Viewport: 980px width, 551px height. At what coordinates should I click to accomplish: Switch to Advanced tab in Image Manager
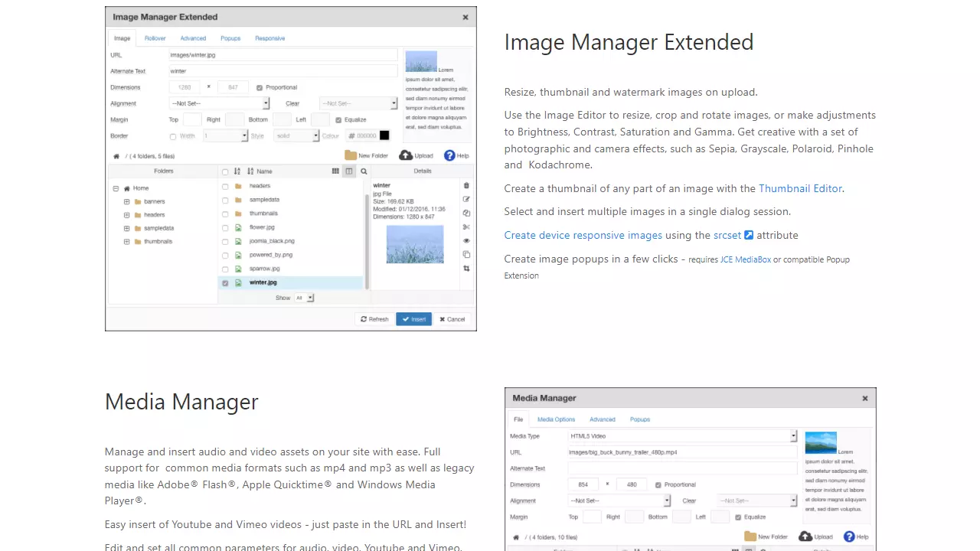tap(193, 38)
